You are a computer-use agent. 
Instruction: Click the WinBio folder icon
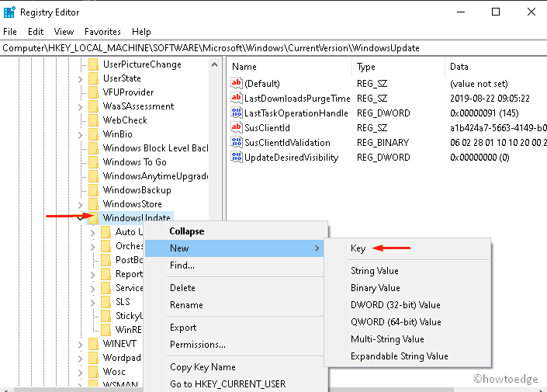point(93,134)
